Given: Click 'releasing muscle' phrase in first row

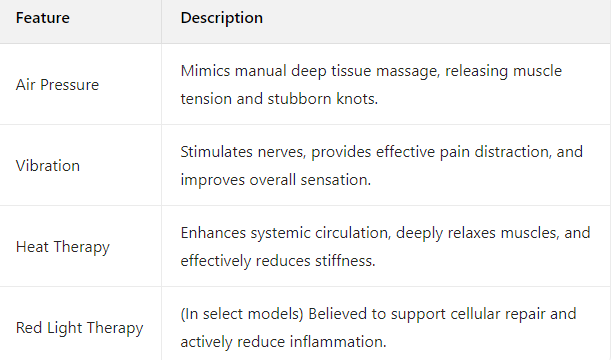Looking at the screenshot, I should click(x=503, y=71).
